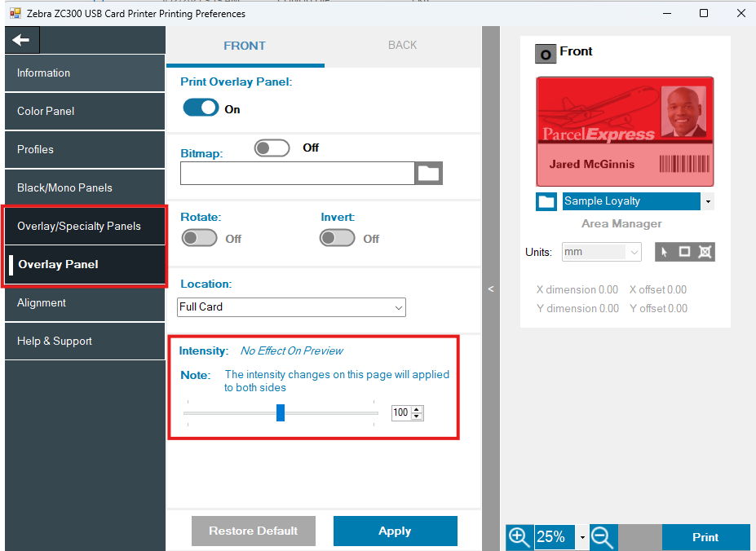Click the delete area tool icon

coord(705,252)
